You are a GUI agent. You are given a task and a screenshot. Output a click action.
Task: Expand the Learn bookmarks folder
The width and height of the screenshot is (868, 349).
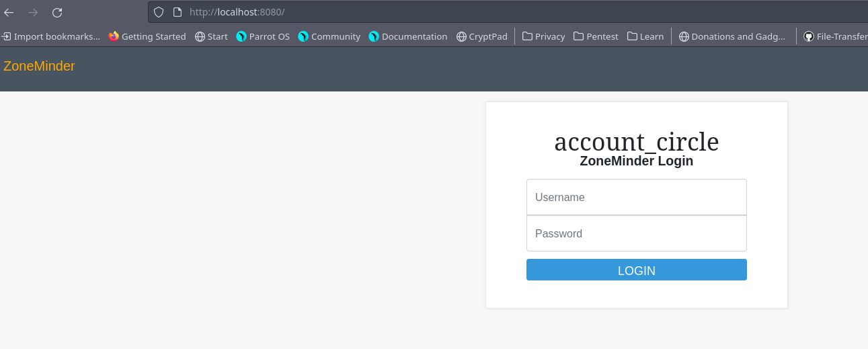(x=645, y=36)
